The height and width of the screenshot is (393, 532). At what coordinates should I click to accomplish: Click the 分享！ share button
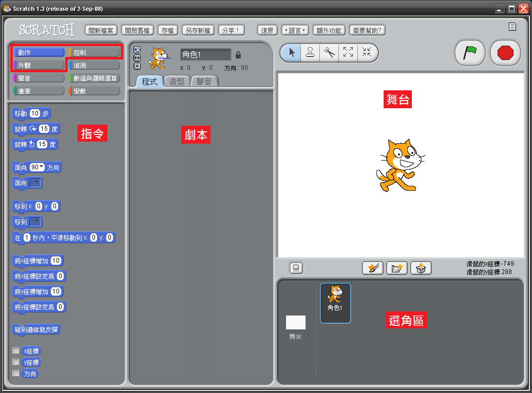[231, 30]
